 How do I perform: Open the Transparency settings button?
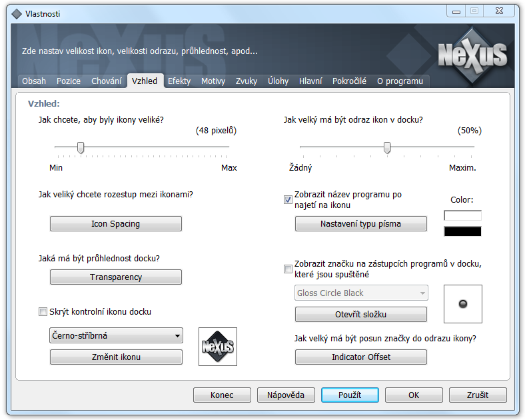pyautogui.click(x=116, y=277)
